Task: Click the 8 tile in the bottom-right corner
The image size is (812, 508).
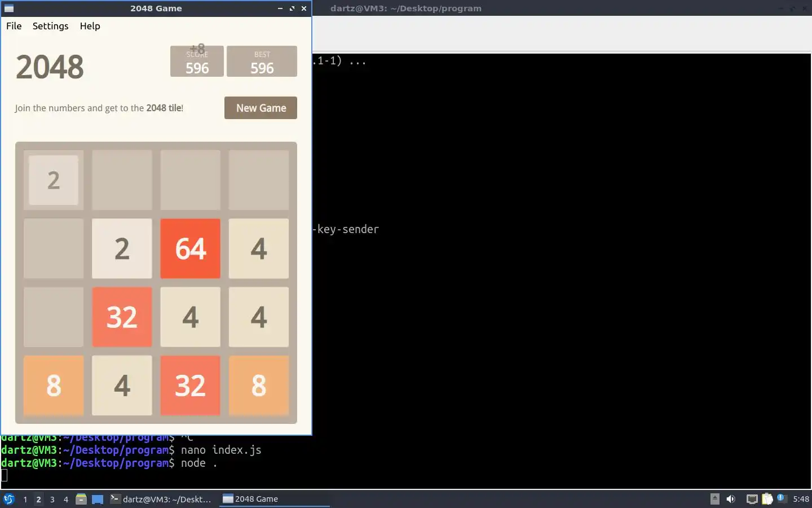Action: click(259, 386)
